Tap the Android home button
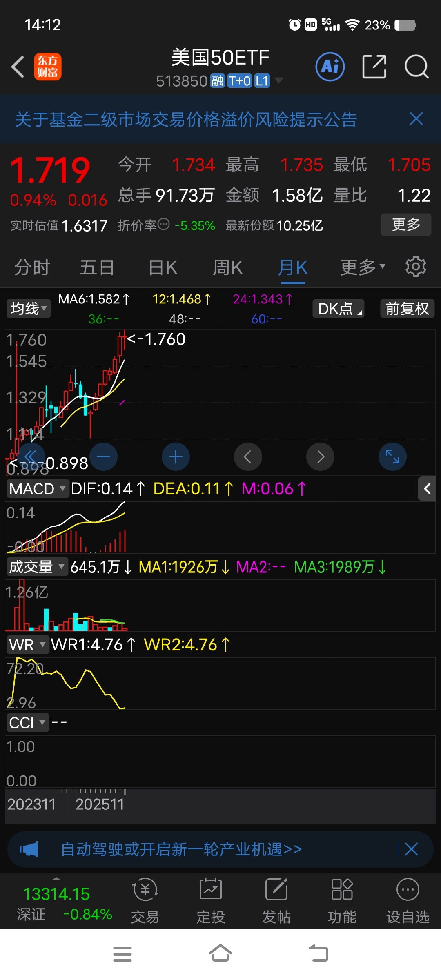The image size is (441, 980). click(x=220, y=953)
